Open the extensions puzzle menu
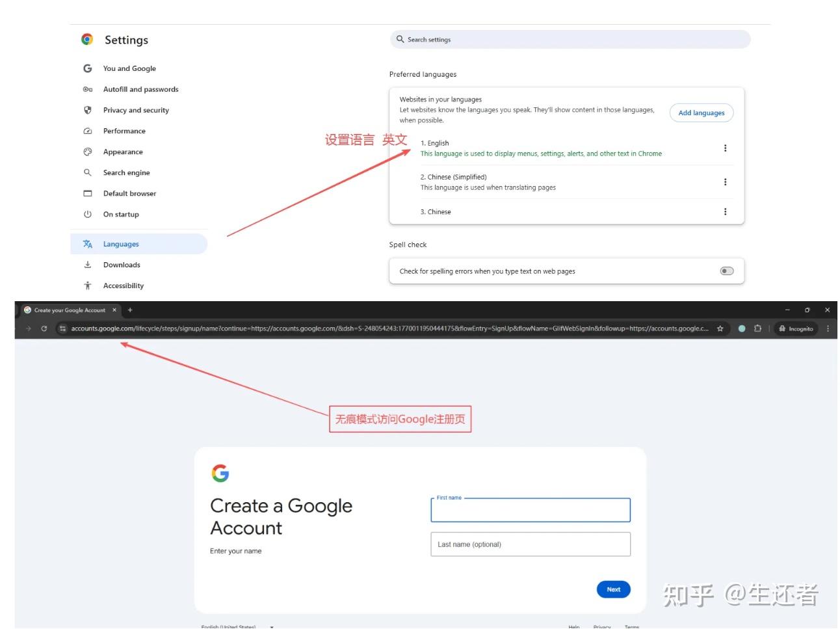 [x=757, y=328]
